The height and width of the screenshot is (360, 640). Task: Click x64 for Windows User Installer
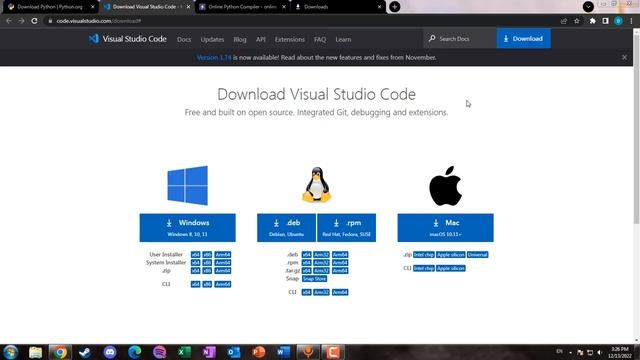(x=196, y=255)
